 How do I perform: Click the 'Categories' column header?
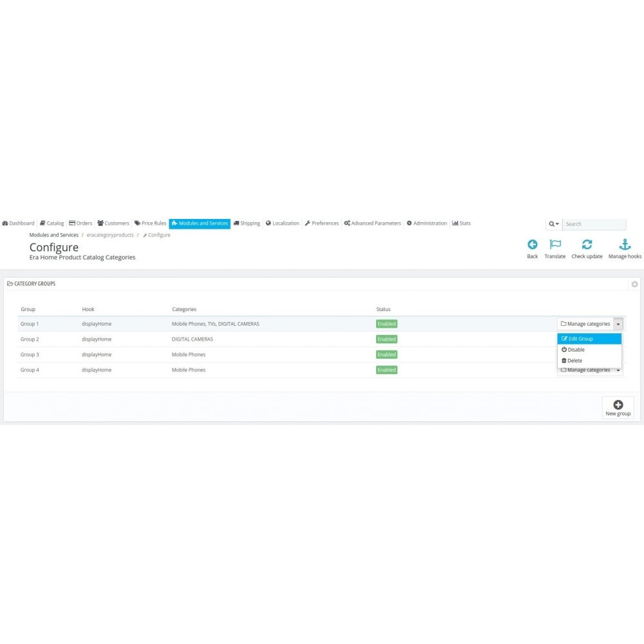(184, 309)
